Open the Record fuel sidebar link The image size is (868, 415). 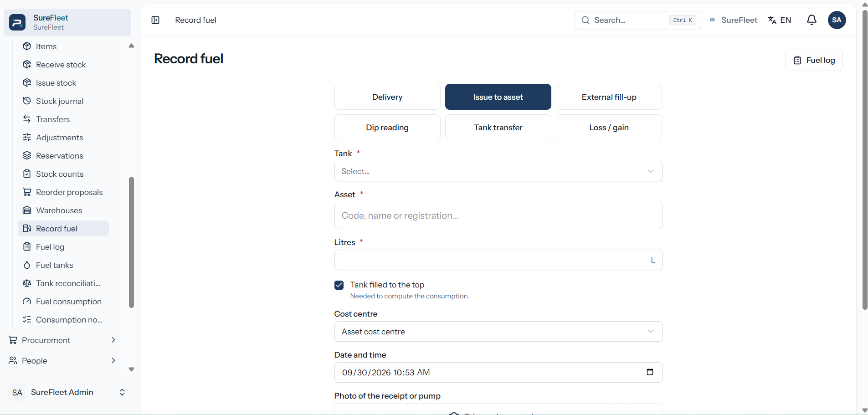[x=63, y=229]
